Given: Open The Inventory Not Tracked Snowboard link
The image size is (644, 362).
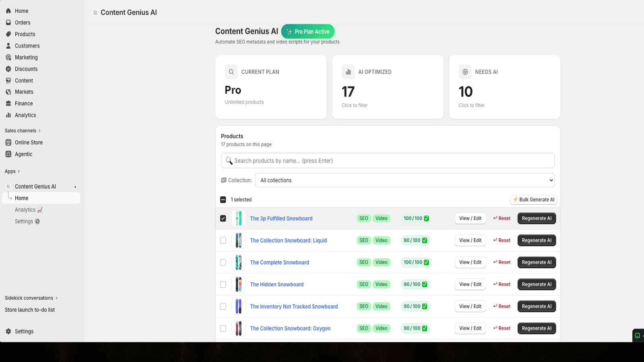Looking at the screenshot, I should coord(294,306).
